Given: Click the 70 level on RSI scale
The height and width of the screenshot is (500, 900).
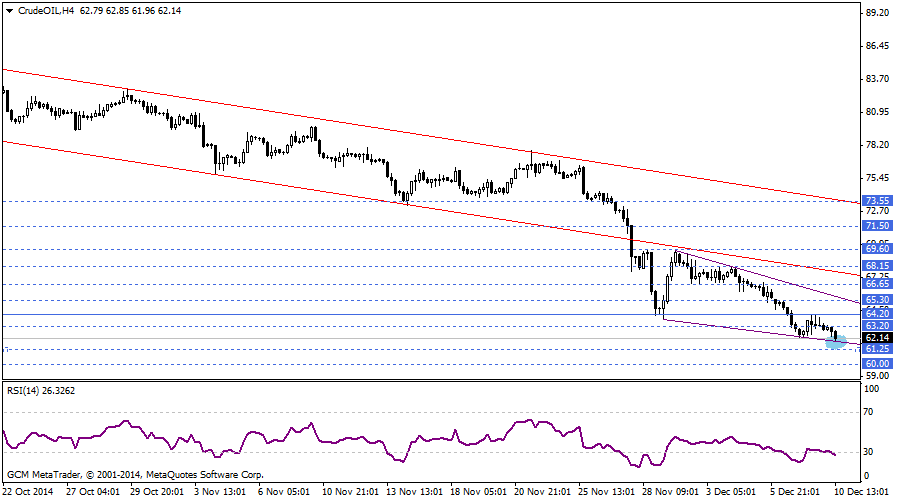Looking at the screenshot, I should tap(869, 411).
